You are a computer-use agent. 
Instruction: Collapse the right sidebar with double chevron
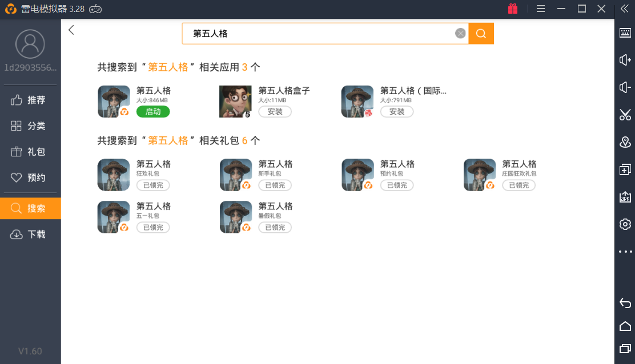coord(625,9)
